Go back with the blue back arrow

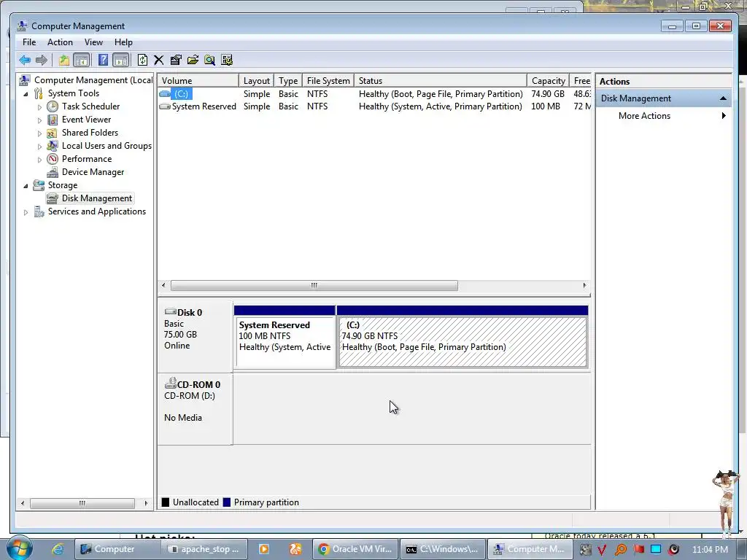coord(25,60)
